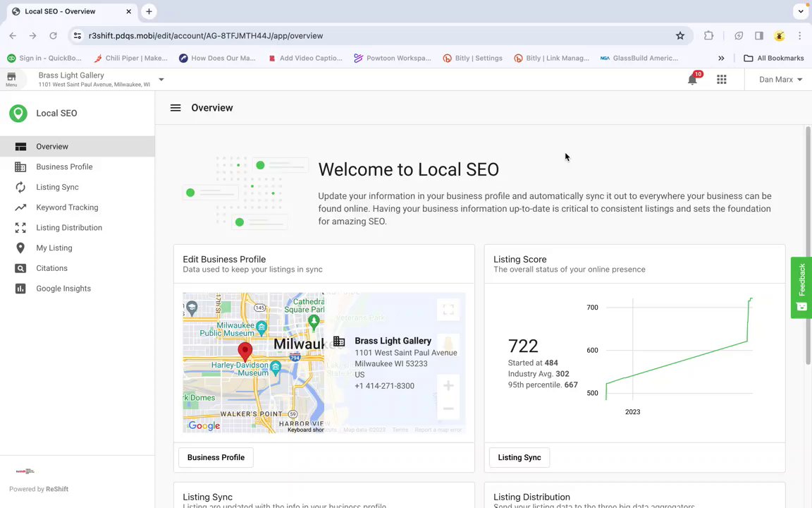812x508 pixels.
Task: Toggle the hamburger menu beside Overview
Action: 176,108
